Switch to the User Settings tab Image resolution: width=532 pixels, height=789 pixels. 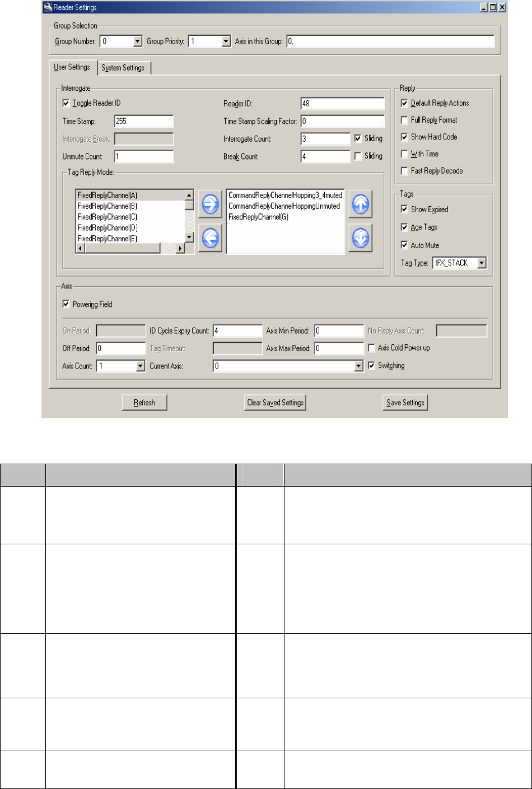(x=73, y=67)
